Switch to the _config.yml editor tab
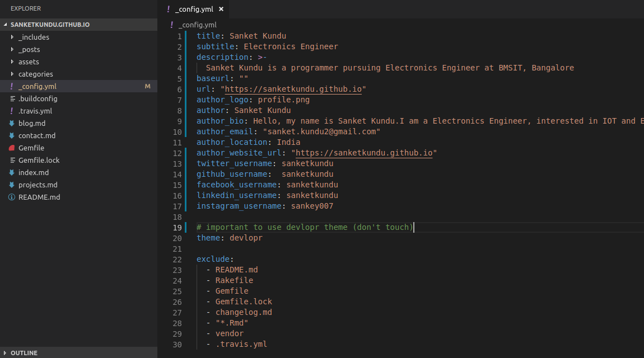This screenshot has width=644, height=358. [193, 9]
